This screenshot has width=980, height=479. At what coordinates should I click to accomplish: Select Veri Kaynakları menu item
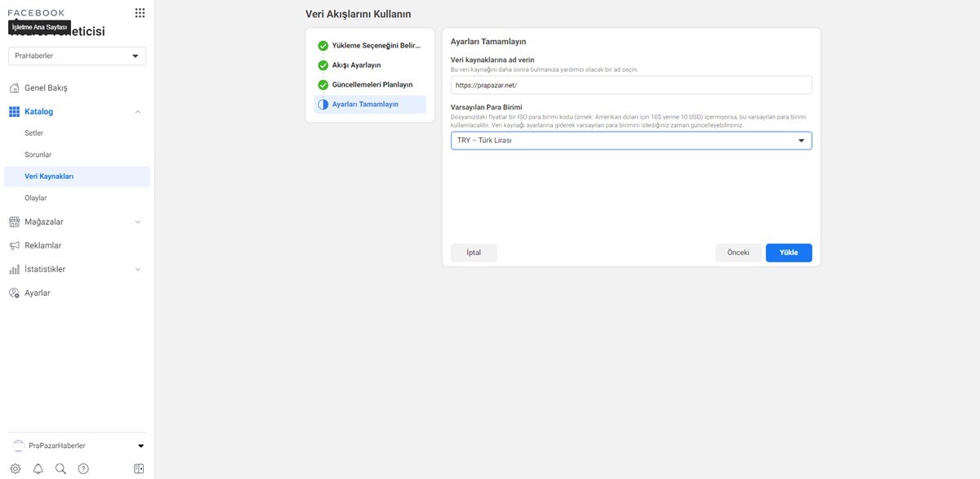[77, 177]
